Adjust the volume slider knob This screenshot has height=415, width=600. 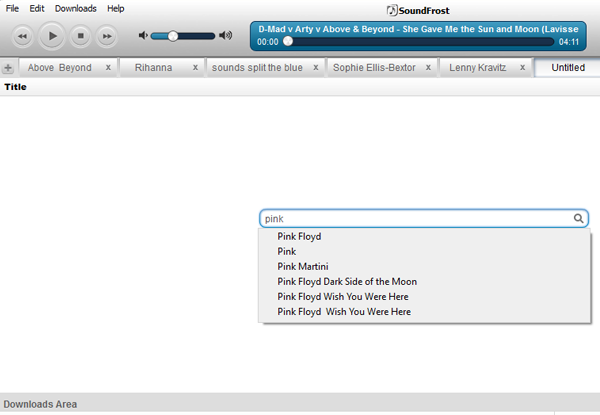(173, 36)
